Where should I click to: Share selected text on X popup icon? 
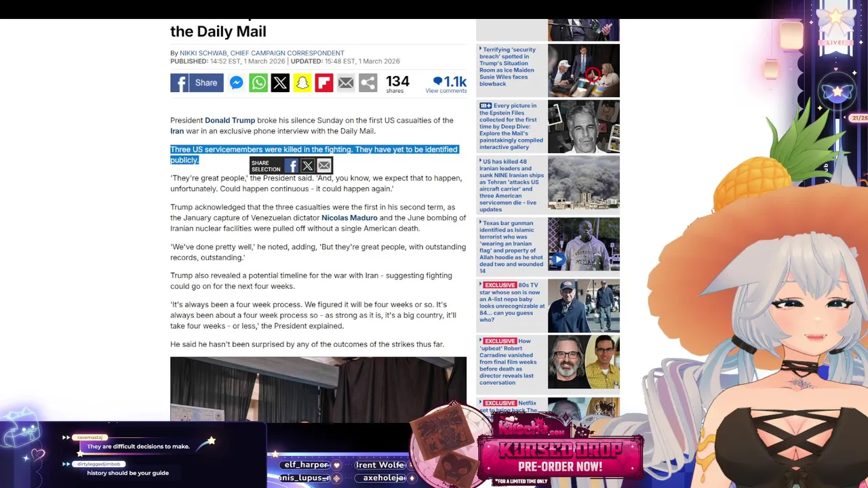click(307, 166)
